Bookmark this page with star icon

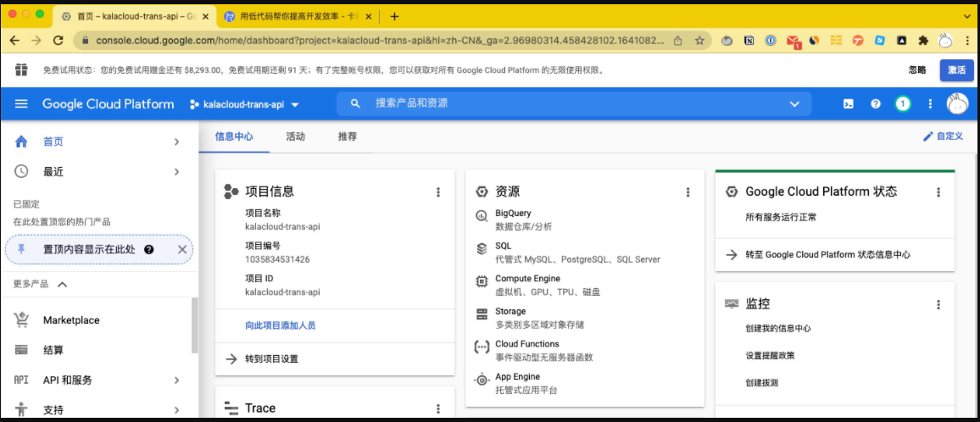click(x=699, y=41)
